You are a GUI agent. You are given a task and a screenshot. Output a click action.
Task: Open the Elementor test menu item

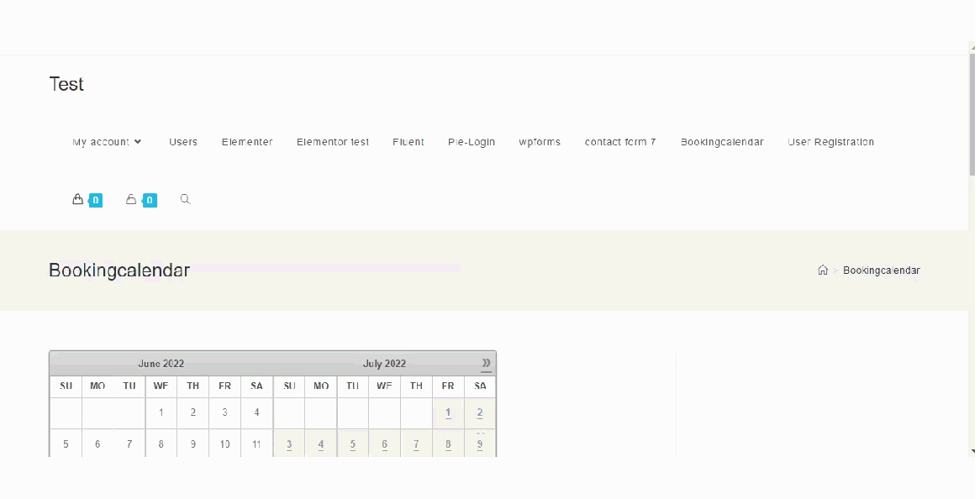[333, 142]
